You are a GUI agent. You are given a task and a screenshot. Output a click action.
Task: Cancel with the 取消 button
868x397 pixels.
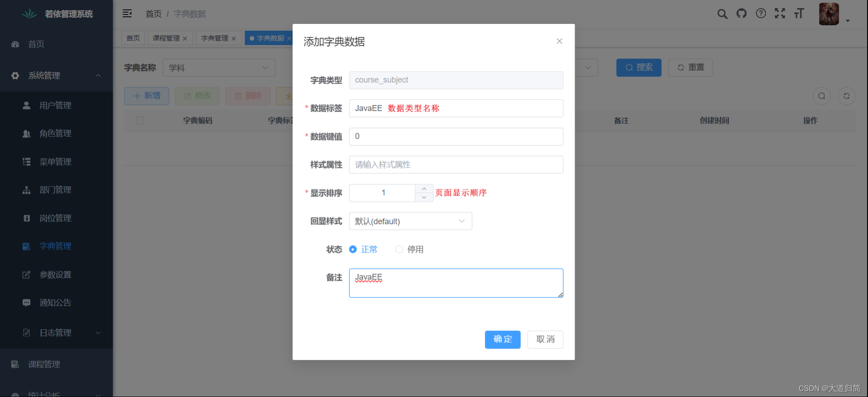545,340
